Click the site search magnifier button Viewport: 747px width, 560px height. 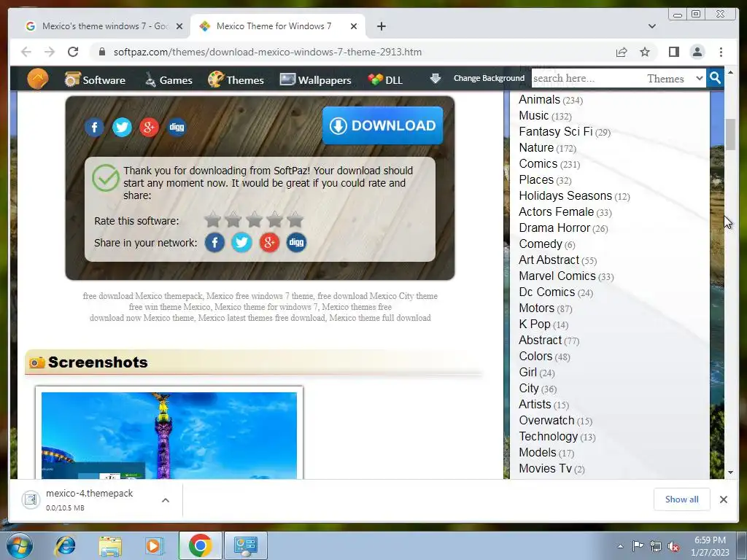pos(715,78)
